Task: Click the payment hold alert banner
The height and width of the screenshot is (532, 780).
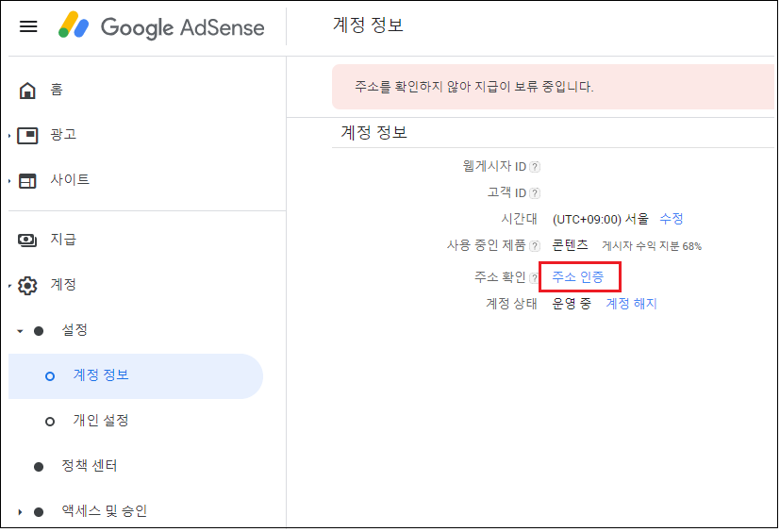Action: point(553,87)
